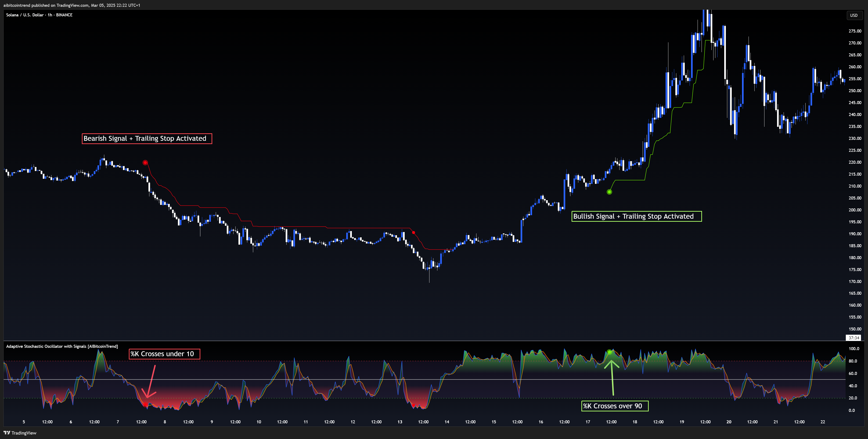The height and width of the screenshot is (439, 868).
Task: Click date label 9 on the time axis
Action: (x=212, y=422)
